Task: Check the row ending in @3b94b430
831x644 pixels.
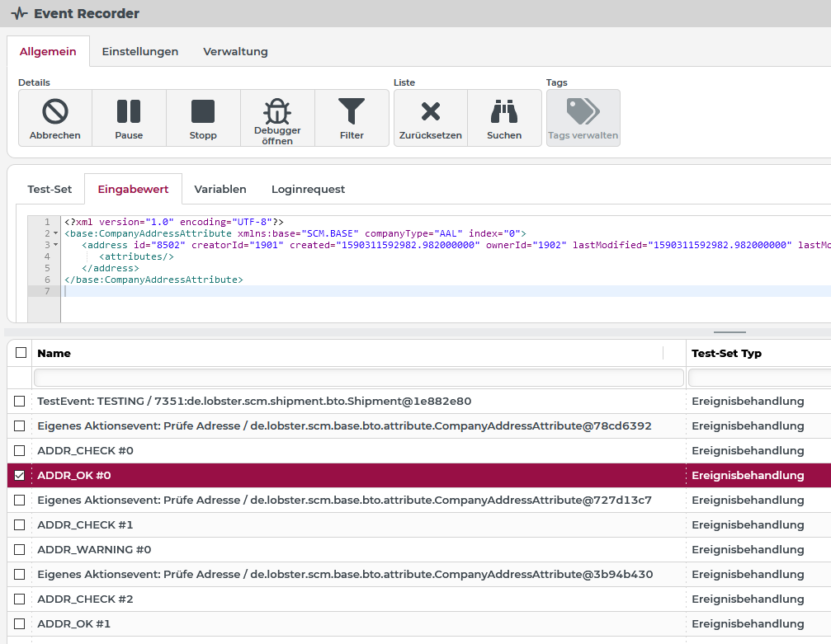Action: (x=20, y=574)
